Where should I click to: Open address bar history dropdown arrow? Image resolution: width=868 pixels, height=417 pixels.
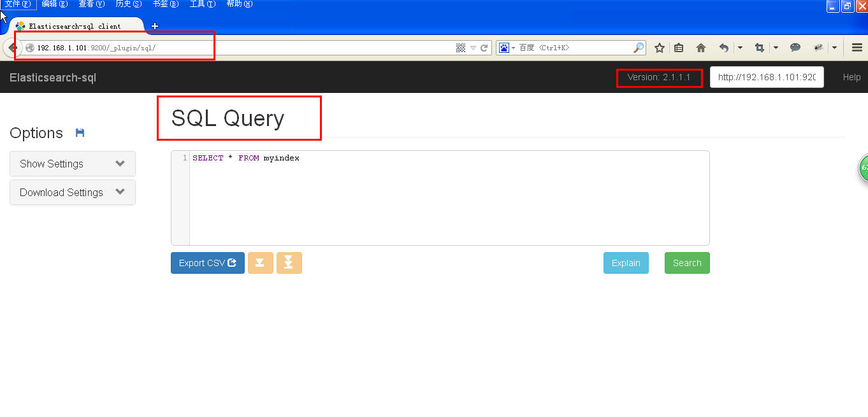[x=473, y=48]
